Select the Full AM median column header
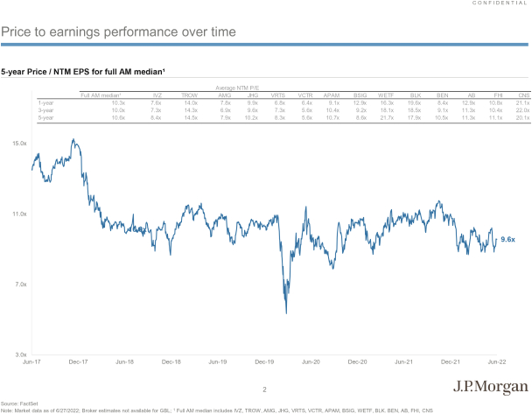This screenshot has width=532, height=414. pyautogui.click(x=101, y=95)
